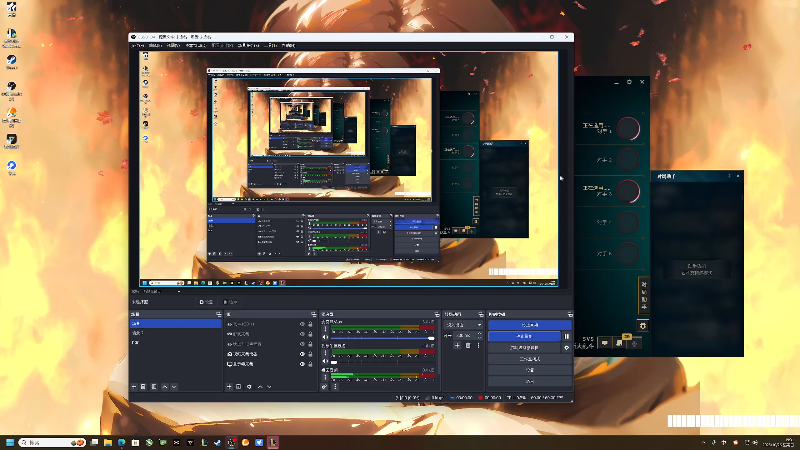
Task: Mute the first audio mixer channel
Action: click(x=325, y=337)
